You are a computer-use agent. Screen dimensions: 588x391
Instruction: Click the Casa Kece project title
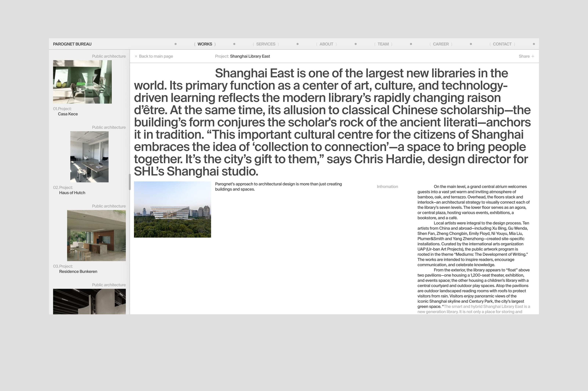(68, 114)
